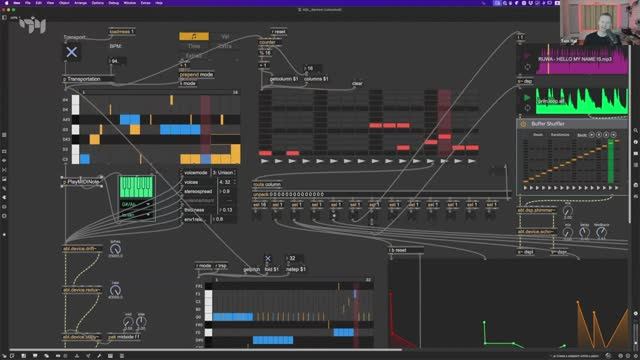Adjust the mix dial beside abl.dsp.shimmer~
The width and height of the screenshot is (640, 360).
(x=568, y=211)
